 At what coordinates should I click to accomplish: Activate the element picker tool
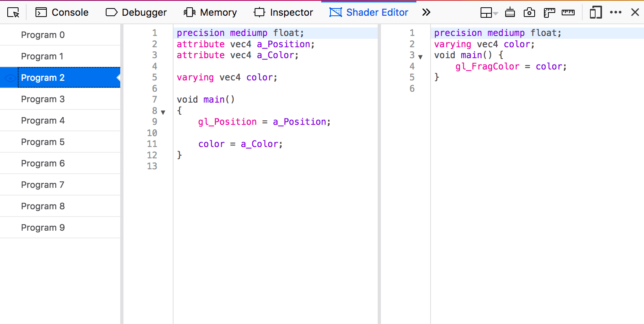[13, 13]
